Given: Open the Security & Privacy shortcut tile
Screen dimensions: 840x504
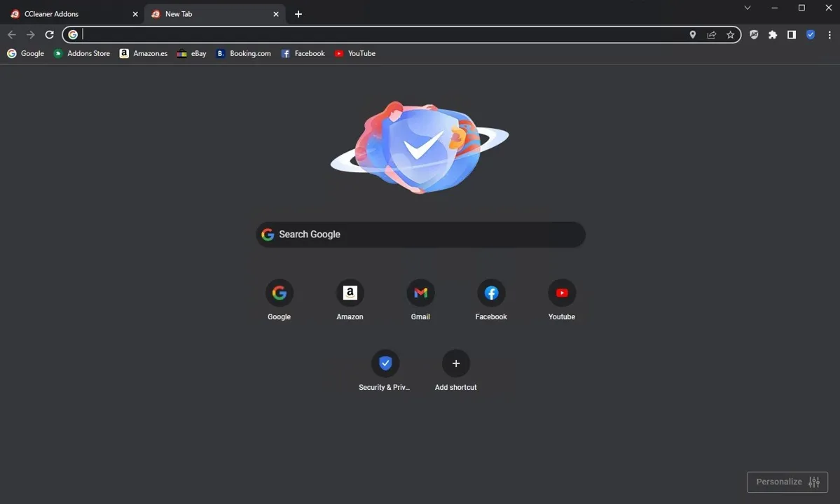Looking at the screenshot, I should point(385,370).
